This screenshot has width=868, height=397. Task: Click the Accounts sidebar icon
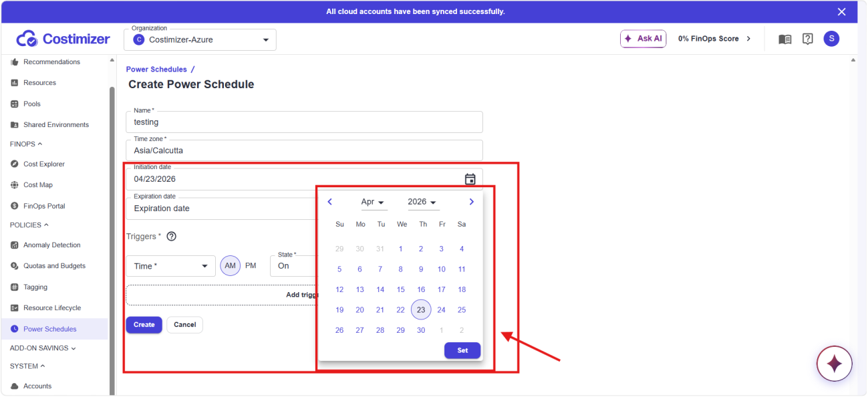[15, 386]
